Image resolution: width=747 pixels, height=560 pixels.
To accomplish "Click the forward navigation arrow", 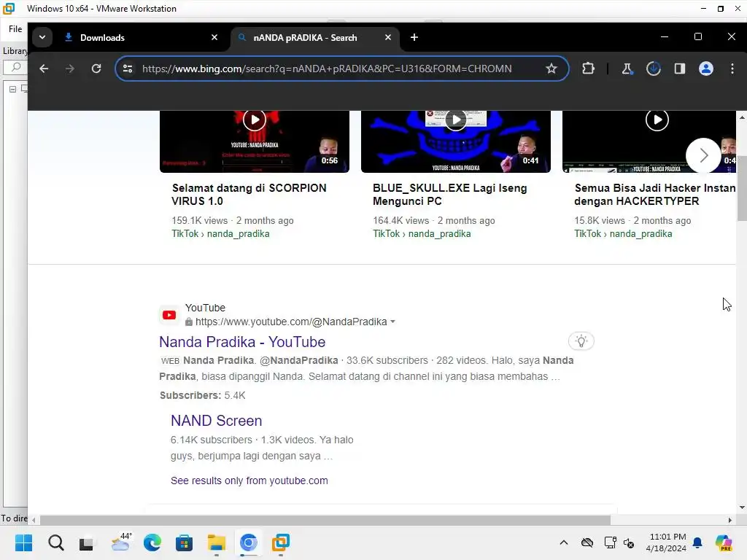I will coord(70,69).
